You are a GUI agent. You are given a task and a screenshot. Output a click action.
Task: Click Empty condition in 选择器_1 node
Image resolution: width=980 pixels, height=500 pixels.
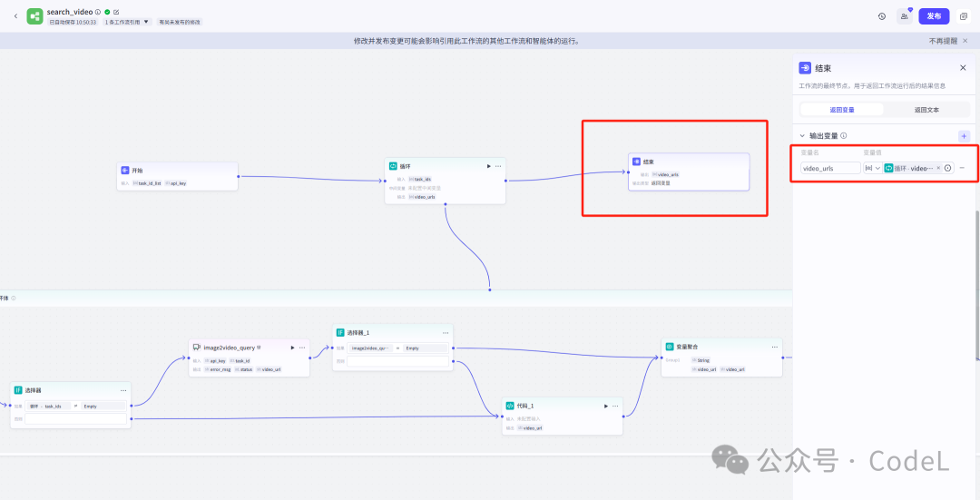click(426, 348)
